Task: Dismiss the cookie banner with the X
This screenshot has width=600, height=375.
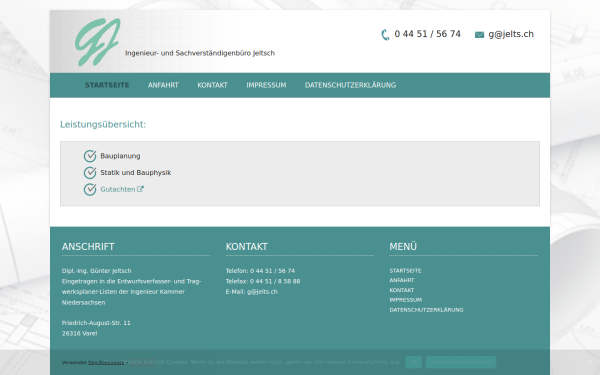Action: click(590, 362)
